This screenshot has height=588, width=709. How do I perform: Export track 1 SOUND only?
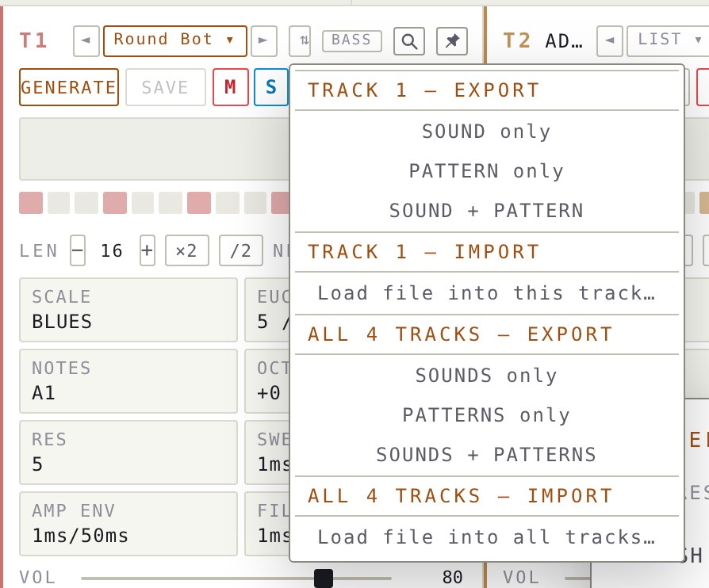pyautogui.click(x=486, y=132)
